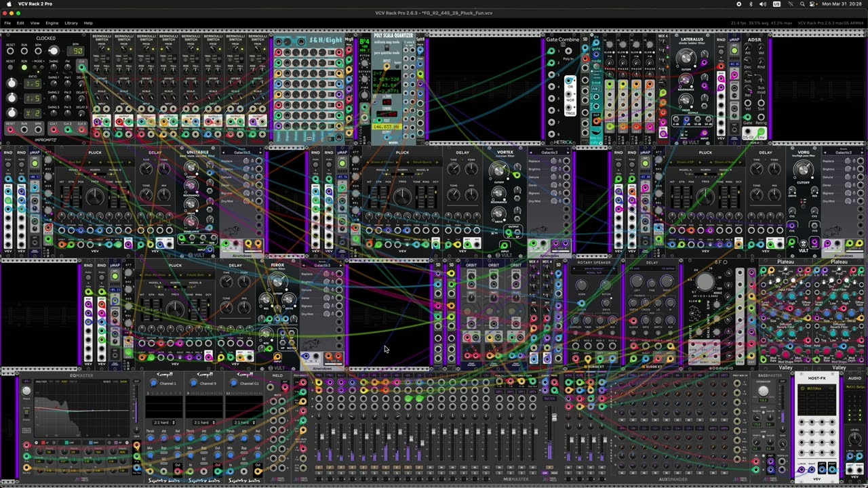Click the menu bar date and time
Viewport: 868px width, 488px height.
(x=841, y=4)
